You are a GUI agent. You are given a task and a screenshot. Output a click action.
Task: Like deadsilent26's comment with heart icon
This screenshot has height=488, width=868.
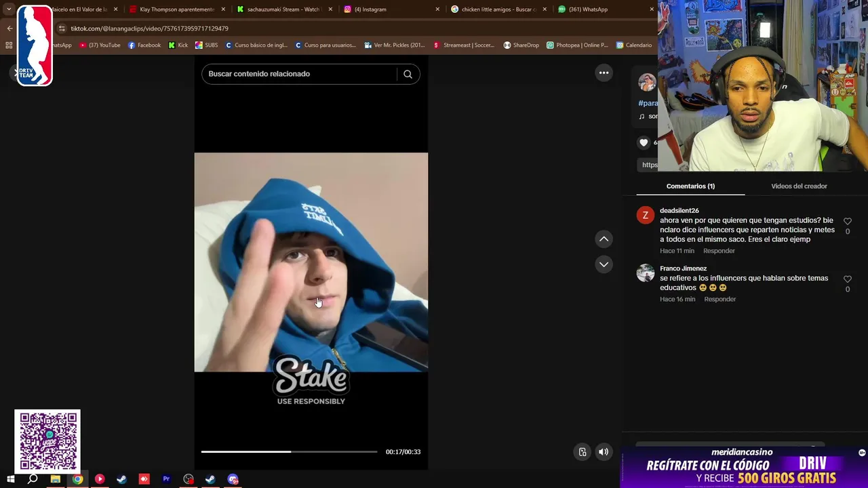tap(847, 222)
